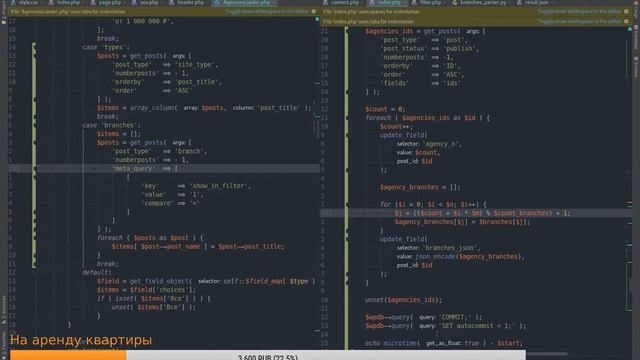Collapse the foreach $posts fold marker
Screen dimensions: 640x360
(x=34, y=238)
